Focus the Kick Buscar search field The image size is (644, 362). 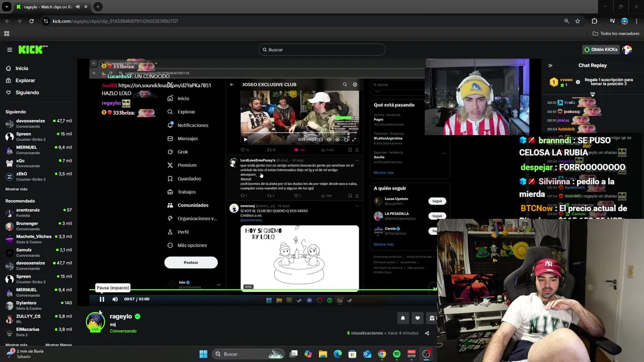click(x=322, y=50)
